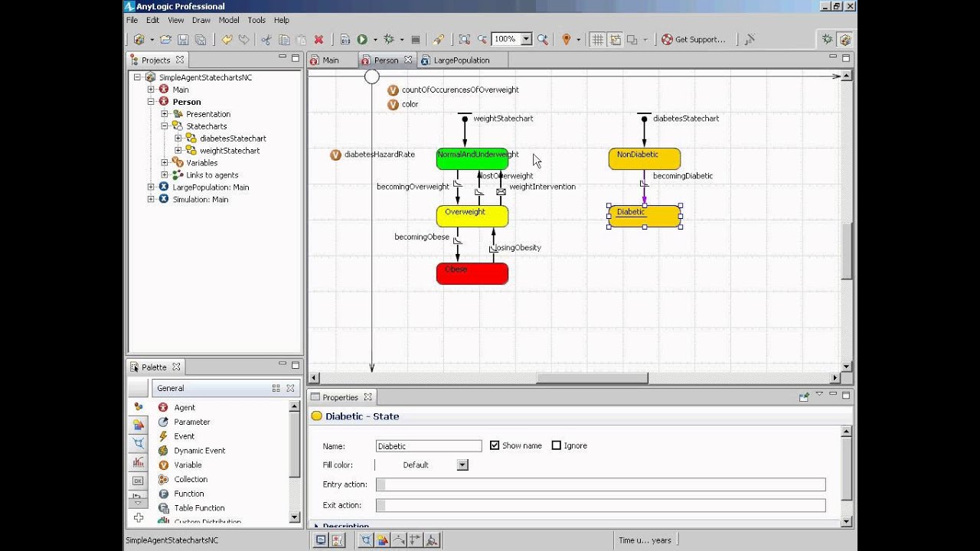Click the canvas horizontal scrollbar thumb
This screenshot has height=551, width=980.
592,378
